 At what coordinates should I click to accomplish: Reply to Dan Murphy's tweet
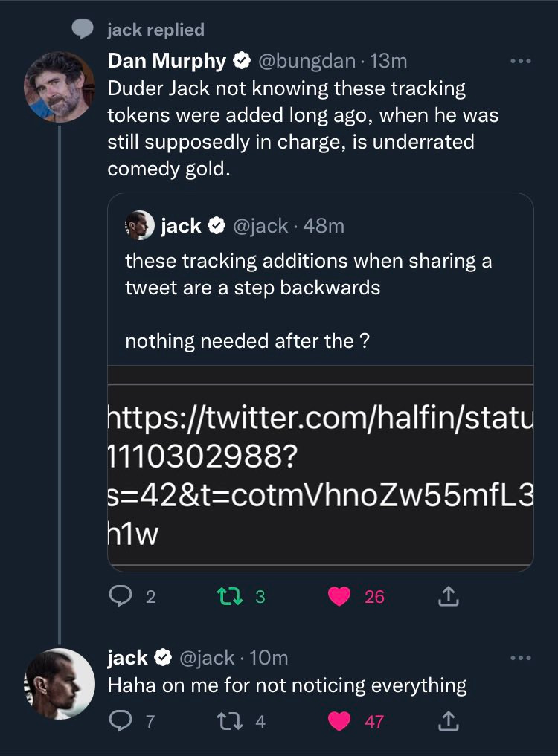[x=119, y=596]
